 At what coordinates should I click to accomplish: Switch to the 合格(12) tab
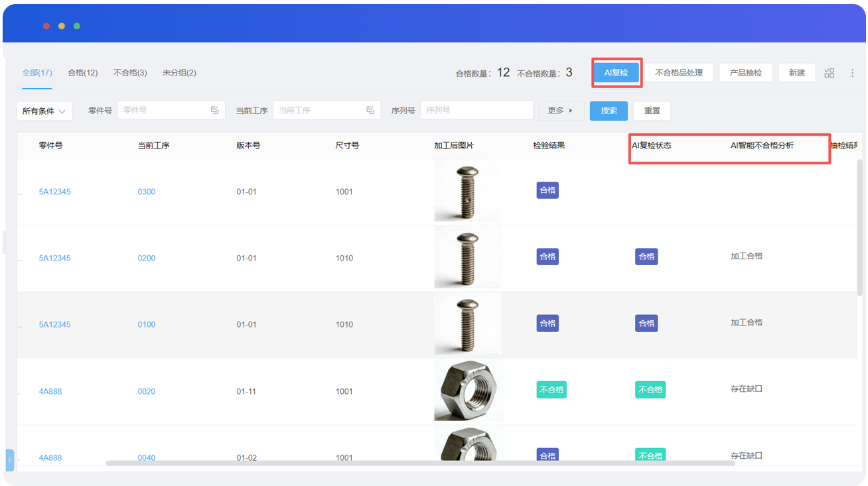83,73
